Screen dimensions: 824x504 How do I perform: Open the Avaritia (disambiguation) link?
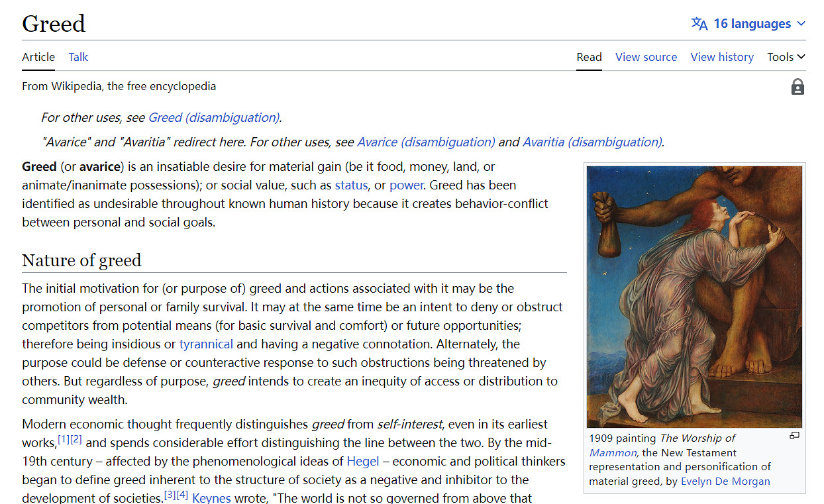592,142
